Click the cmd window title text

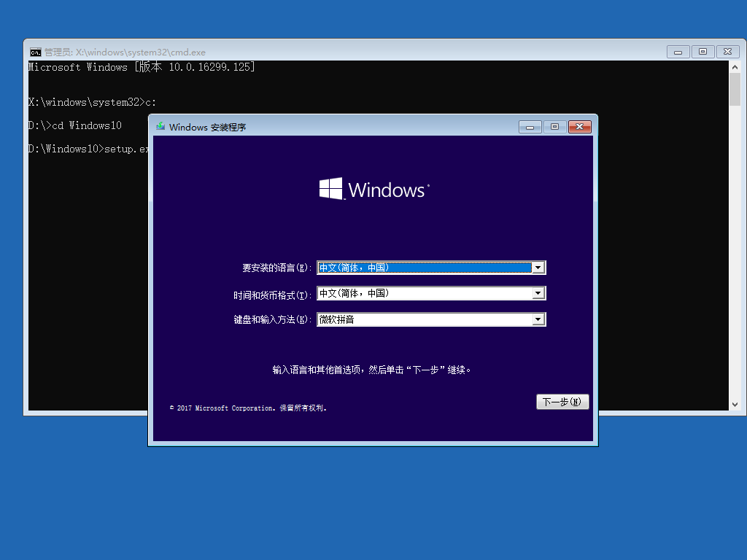(125, 52)
